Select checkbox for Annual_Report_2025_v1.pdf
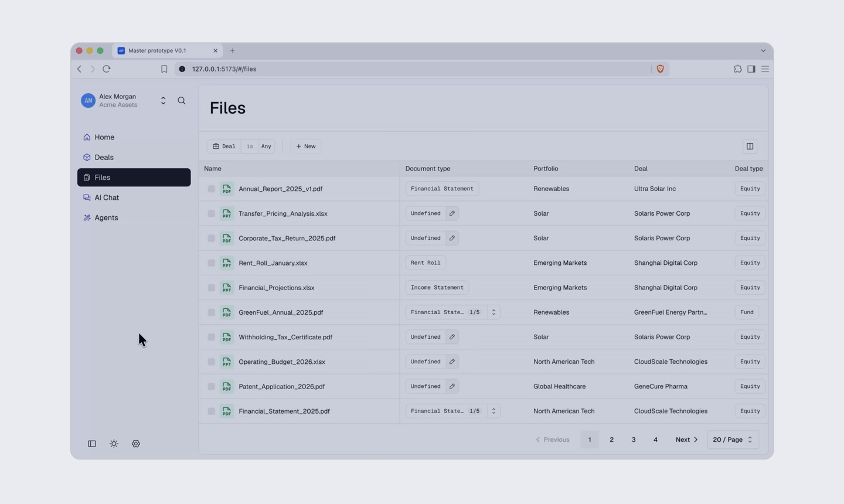 (211, 189)
